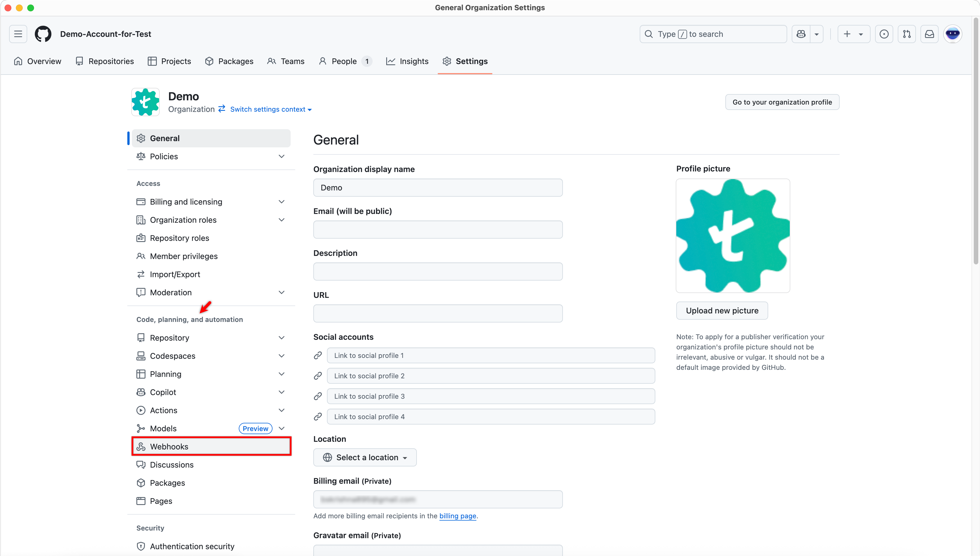The height and width of the screenshot is (556, 980).
Task: Open the notifications inbox icon
Action: coord(929,34)
